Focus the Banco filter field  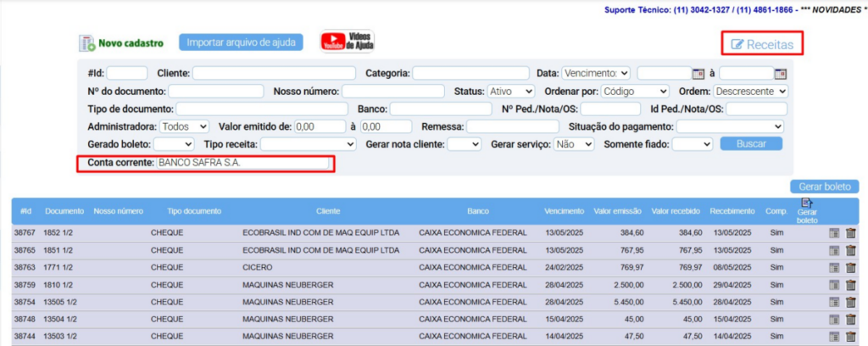441,109
